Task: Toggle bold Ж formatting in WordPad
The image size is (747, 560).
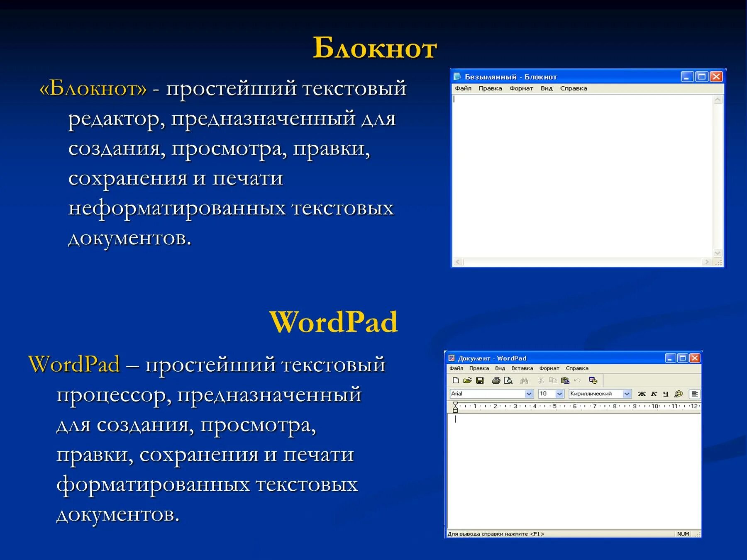Action: click(x=642, y=394)
